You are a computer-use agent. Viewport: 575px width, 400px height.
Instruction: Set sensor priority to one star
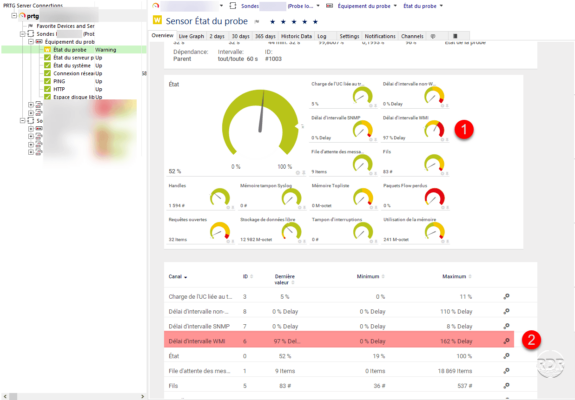pyautogui.click(x=272, y=22)
